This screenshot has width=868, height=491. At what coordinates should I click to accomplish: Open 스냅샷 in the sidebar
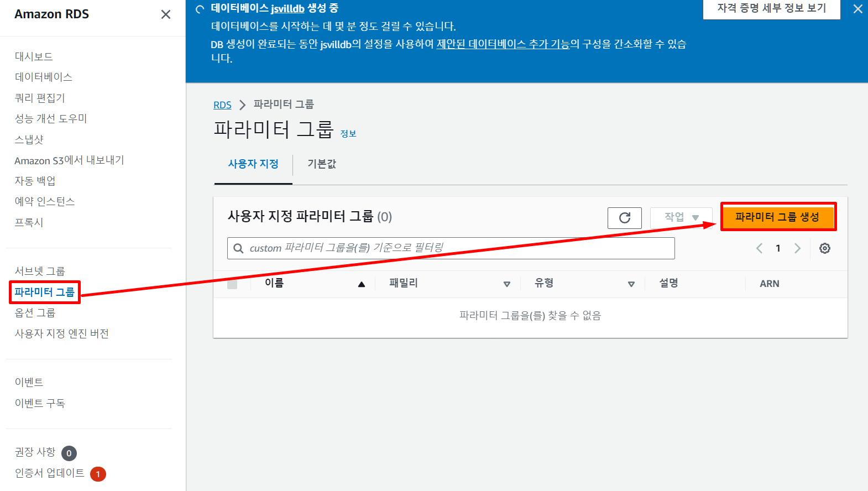pos(29,139)
